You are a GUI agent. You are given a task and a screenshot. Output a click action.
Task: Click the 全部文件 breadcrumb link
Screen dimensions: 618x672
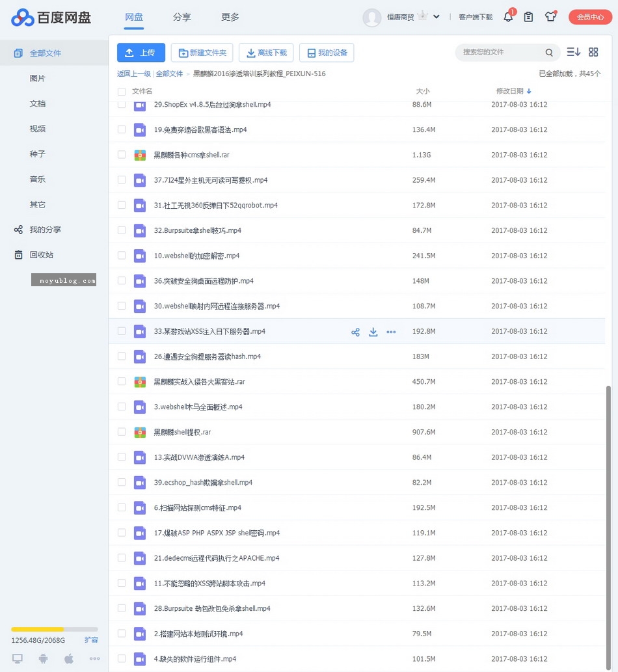click(x=169, y=74)
